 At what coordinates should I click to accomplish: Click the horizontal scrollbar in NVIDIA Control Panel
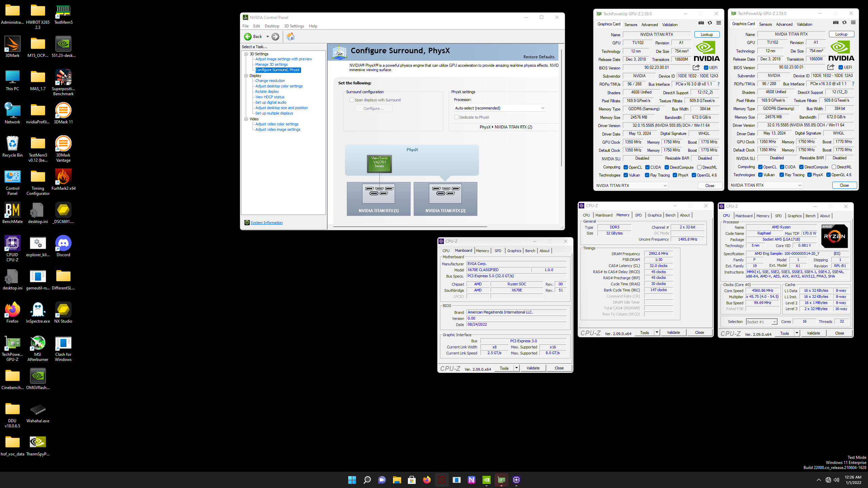(x=410, y=226)
